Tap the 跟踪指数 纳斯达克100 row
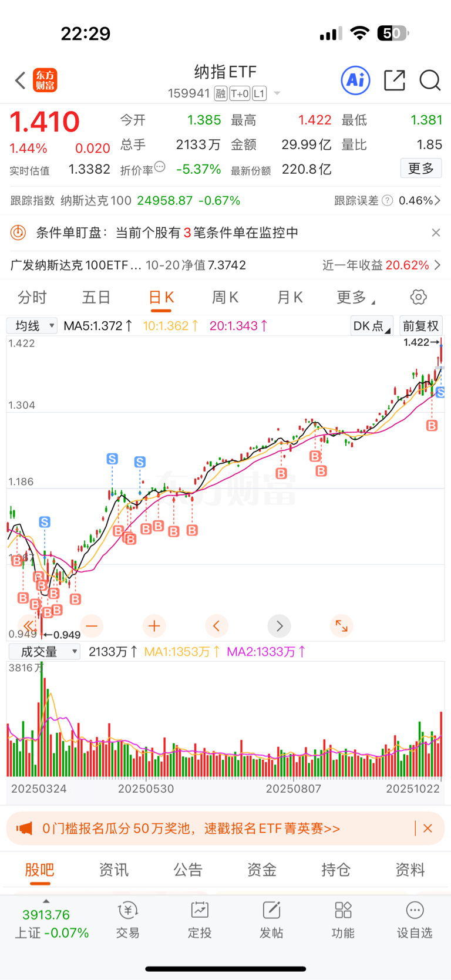451x980 pixels. [125, 201]
